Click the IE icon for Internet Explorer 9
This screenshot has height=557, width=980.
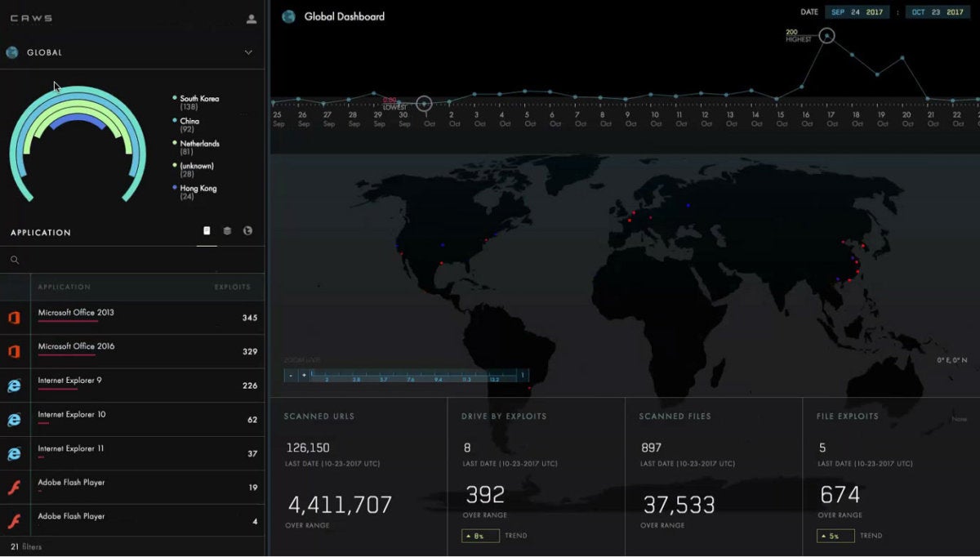pyautogui.click(x=14, y=385)
